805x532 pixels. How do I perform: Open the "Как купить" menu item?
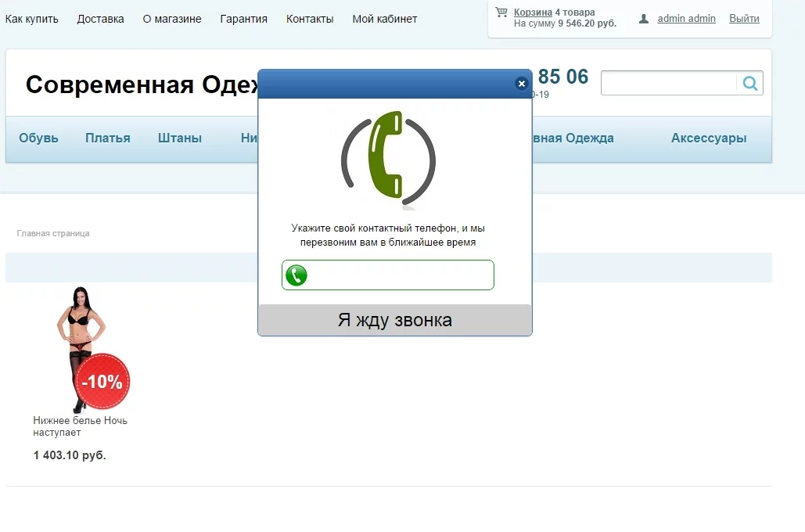click(32, 19)
